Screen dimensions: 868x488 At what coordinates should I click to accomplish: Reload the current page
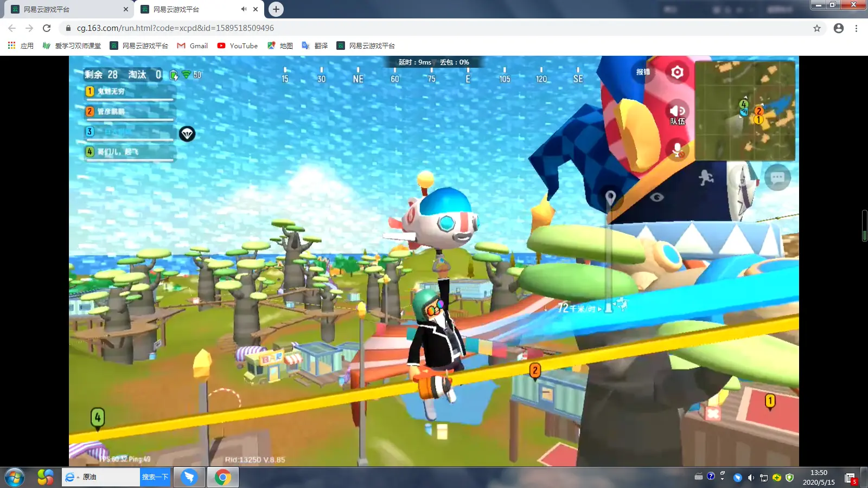(x=47, y=28)
